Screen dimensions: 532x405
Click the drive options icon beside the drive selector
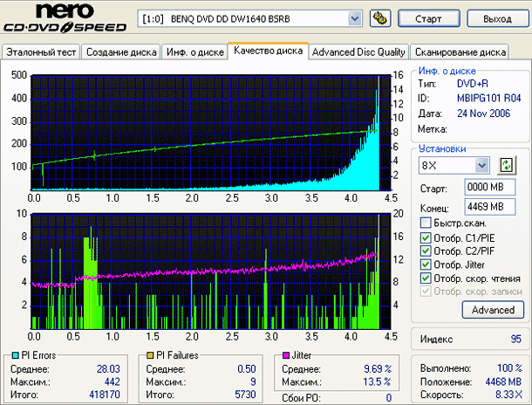[379, 18]
